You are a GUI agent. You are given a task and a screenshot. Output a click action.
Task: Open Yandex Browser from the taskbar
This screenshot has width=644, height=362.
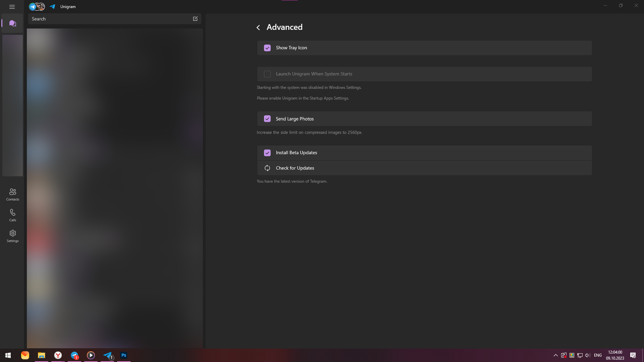58,355
